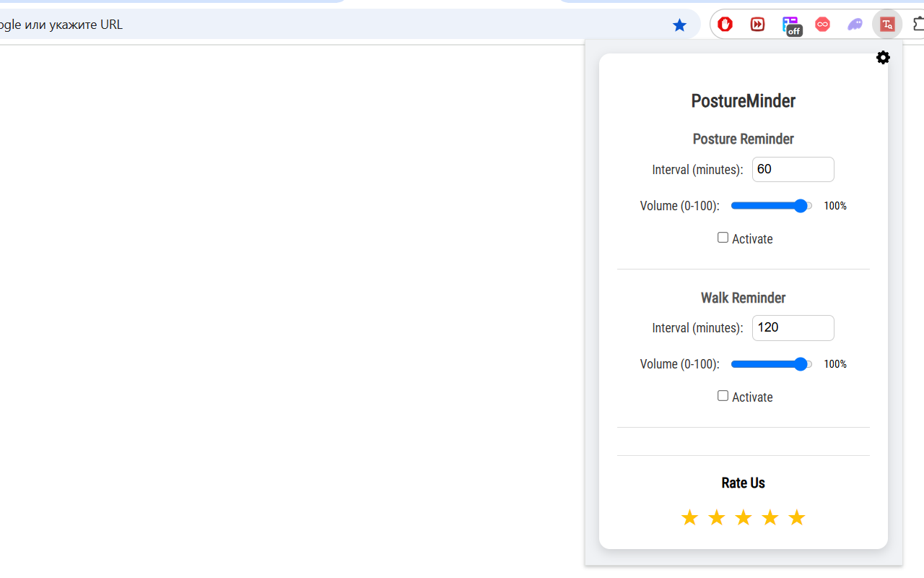The height and width of the screenshot is (578, 924).
Task: Rate the extension four stars
Action: point(770,517)
